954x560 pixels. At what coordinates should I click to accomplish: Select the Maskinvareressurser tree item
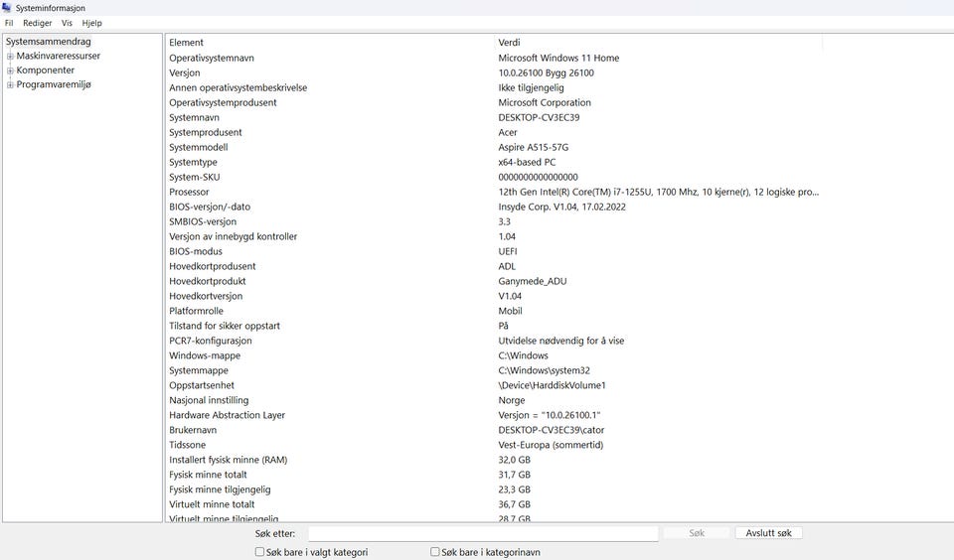pyautogui.click(x=59, y=56)
